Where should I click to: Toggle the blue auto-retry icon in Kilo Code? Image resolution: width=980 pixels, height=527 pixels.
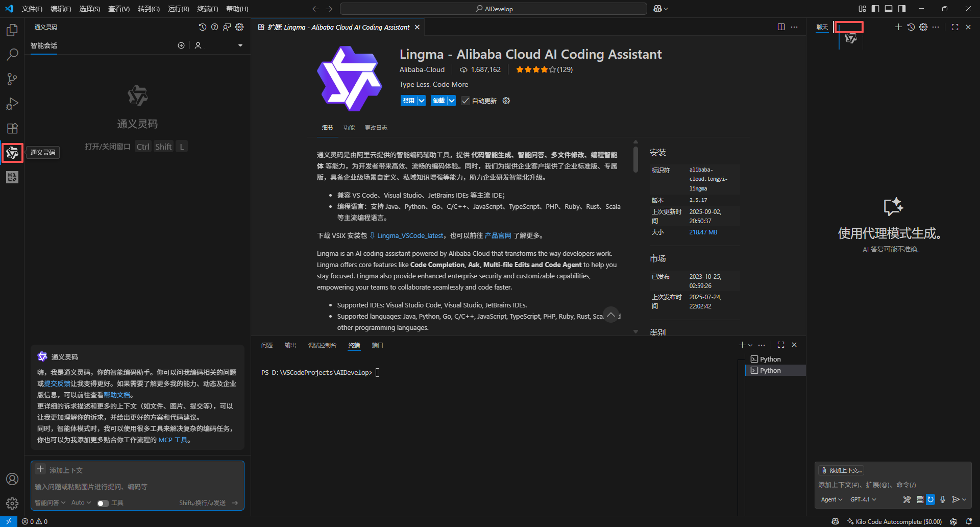point(930,499)
